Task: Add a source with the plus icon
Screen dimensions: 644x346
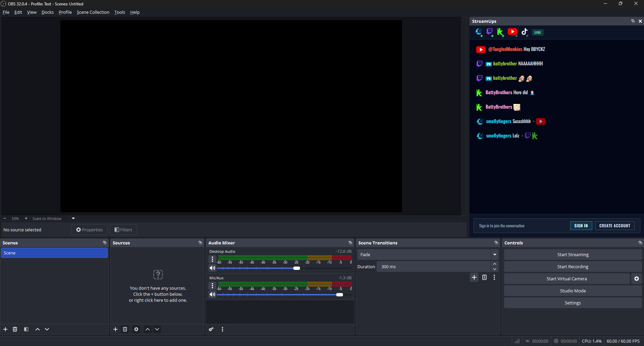Action: (x=115, y=329)
